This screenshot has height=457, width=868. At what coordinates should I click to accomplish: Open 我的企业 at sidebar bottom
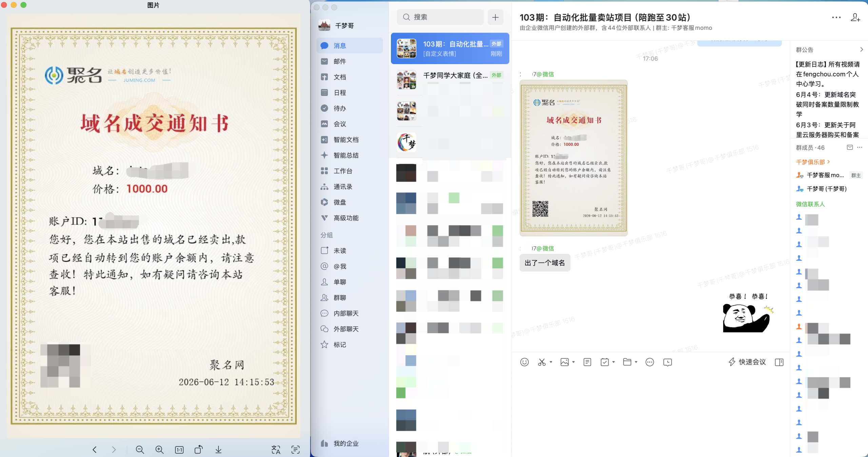click(x=350, y=443)
